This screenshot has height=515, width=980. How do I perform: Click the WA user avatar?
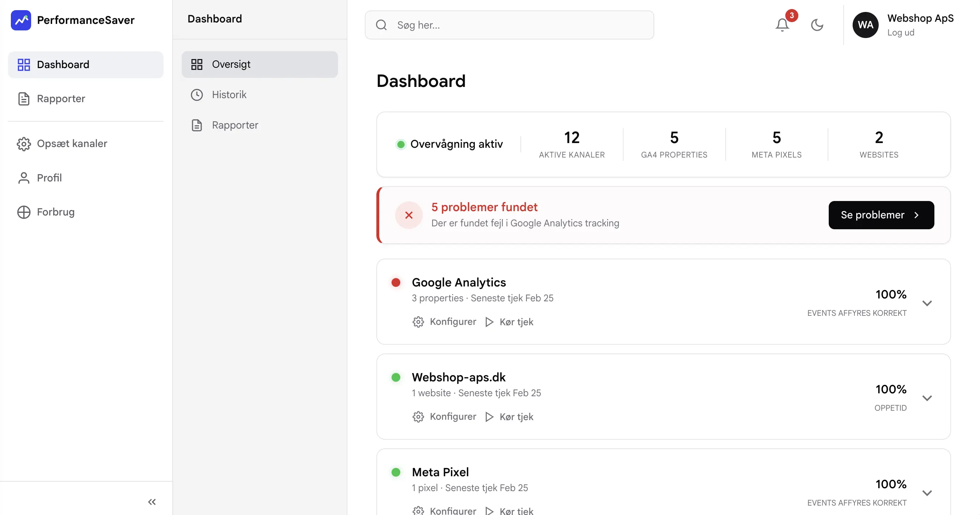865,25
